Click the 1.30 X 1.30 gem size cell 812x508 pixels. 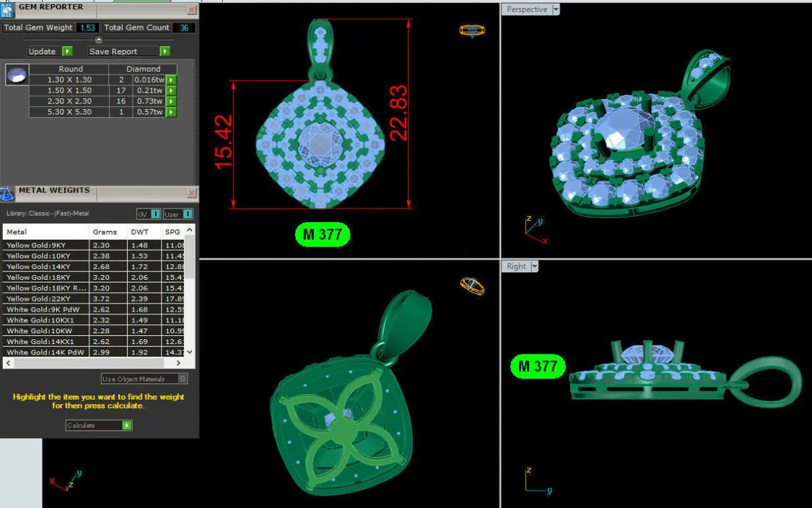click(69, 80)
